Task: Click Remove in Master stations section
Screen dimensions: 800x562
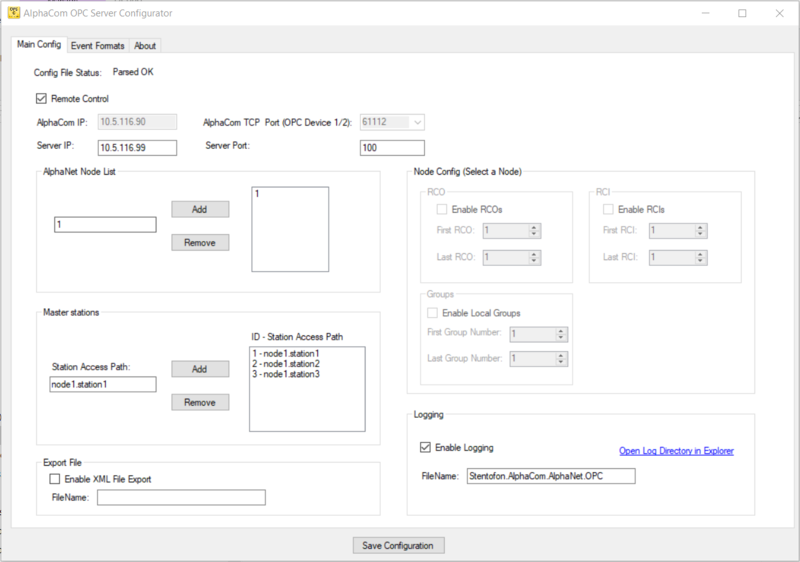Action: (199, 402)
